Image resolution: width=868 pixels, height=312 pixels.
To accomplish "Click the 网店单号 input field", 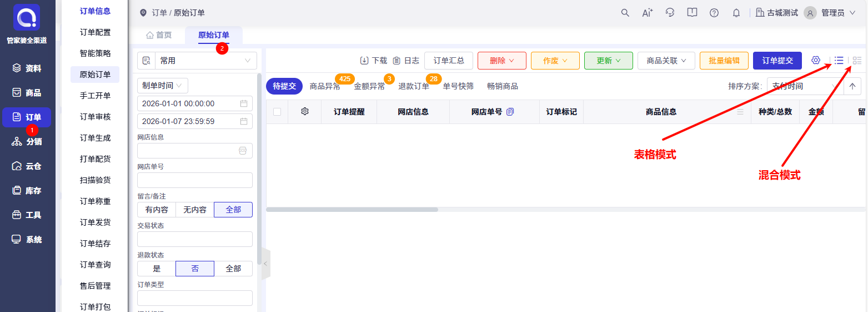I will coord(195,180).
